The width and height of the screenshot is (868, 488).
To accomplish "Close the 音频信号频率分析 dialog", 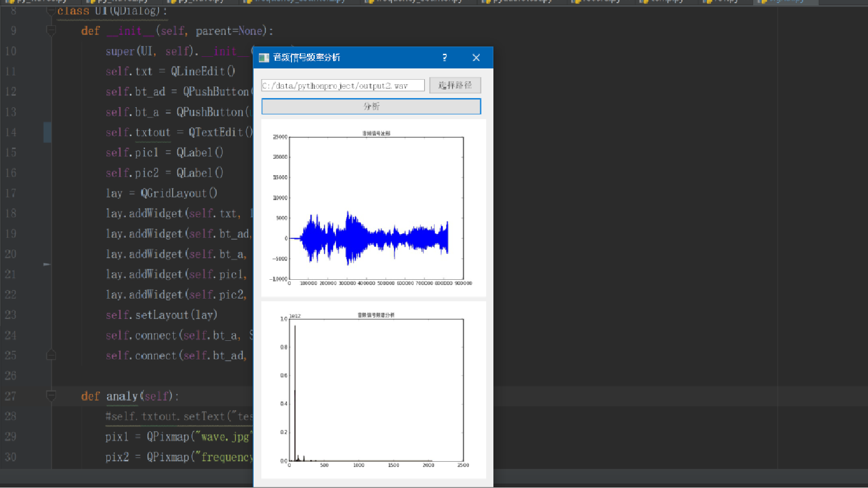I will coord(476,58).
